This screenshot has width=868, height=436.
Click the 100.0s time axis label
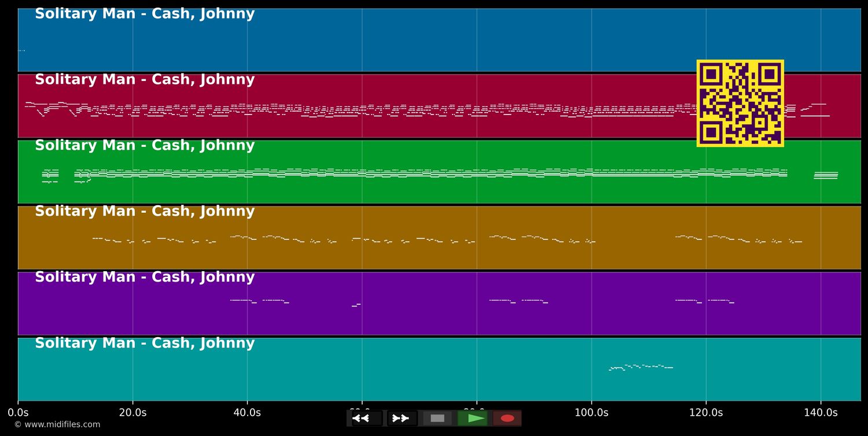tap(591, 412)
